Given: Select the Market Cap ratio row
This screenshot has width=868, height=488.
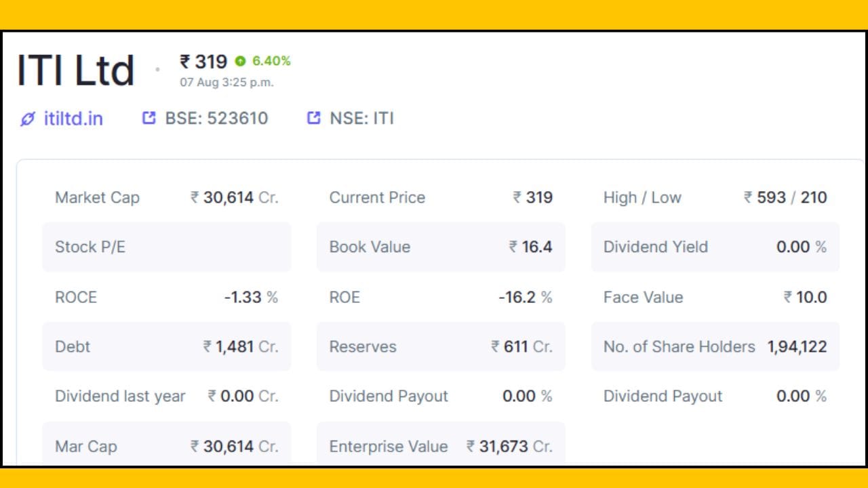Looking at the screenshot, I should click(167, 197).
